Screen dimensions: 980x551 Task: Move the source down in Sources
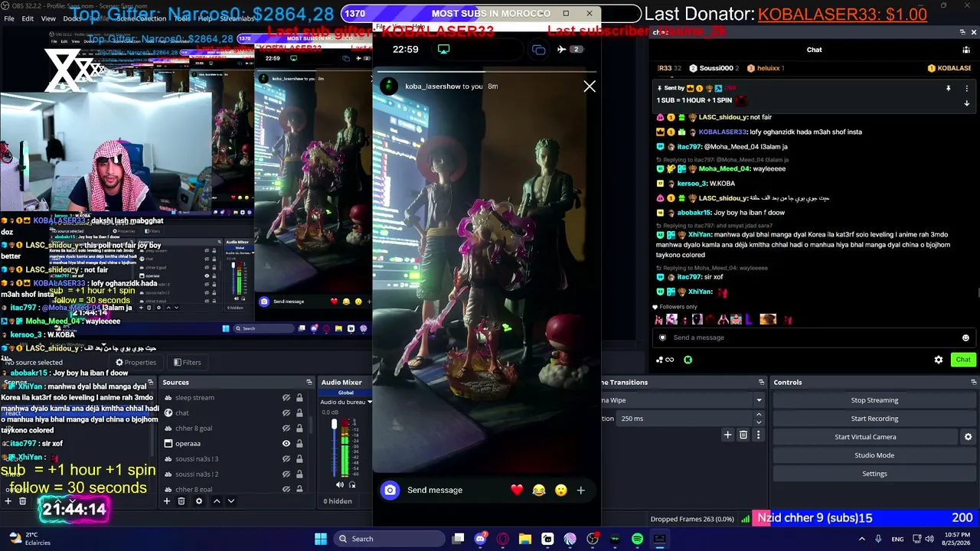[x=231, y=501]
